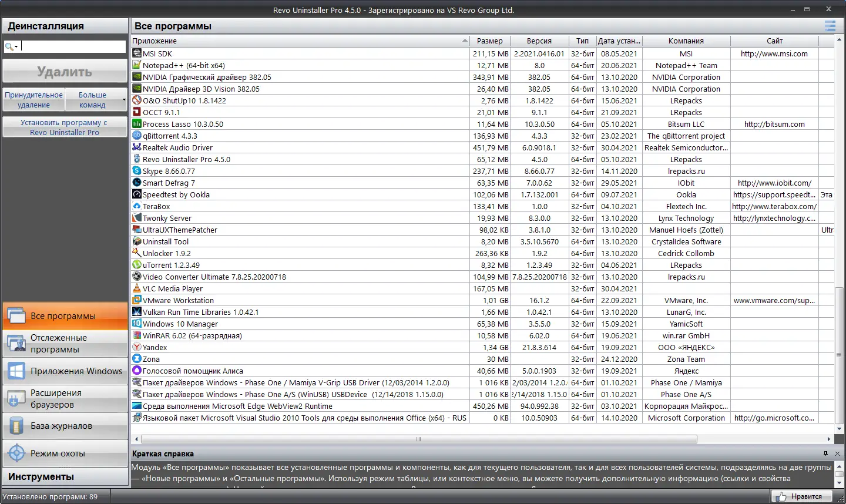Click the uTorrent 1.2.3.49 icon
Viewport: 846px width, 504px height.
pyautogui.click(x=137, y=265)
